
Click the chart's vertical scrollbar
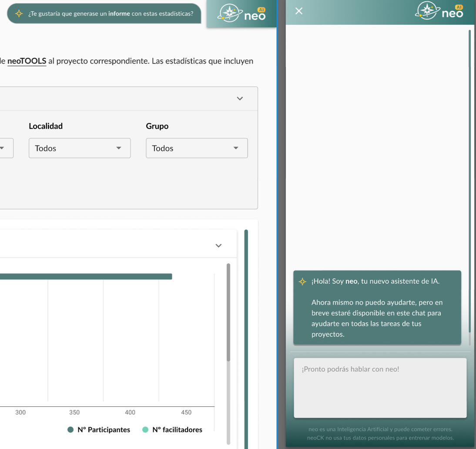[x=228, y=313]
